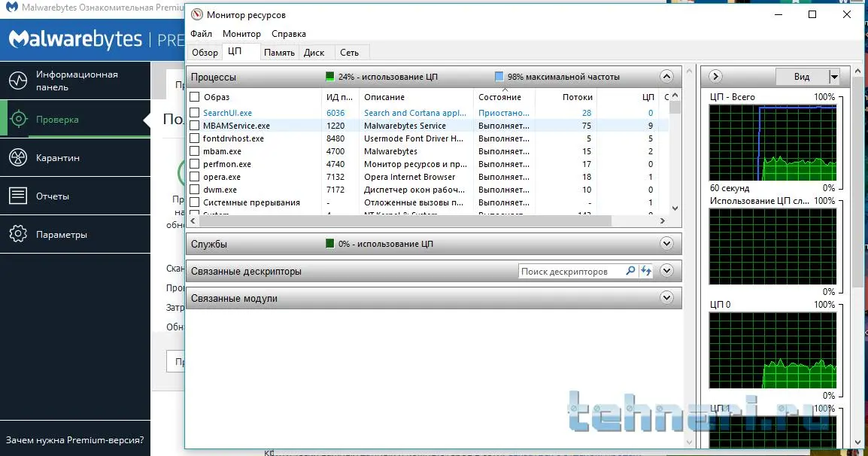Select the MBAMService.exe process row name
The height and width of the screenshot is (456, 868).
(236, 126)
